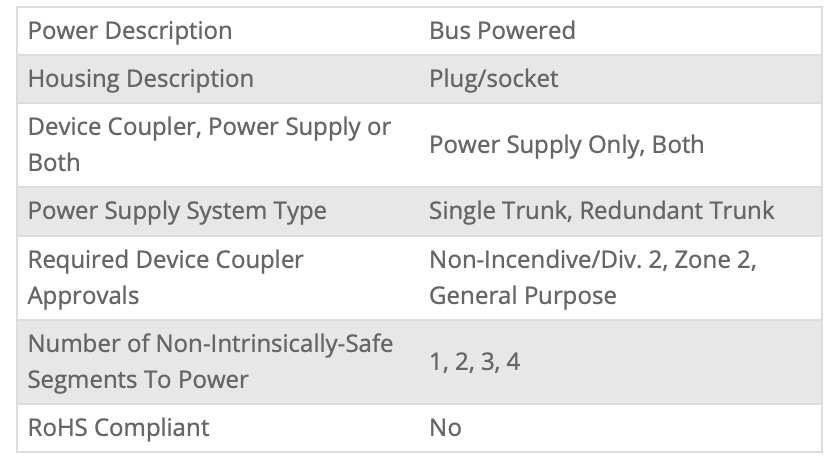Select the Bus Powered value
The width and height of the screenshot is (838, 470).
pos(502,31)
